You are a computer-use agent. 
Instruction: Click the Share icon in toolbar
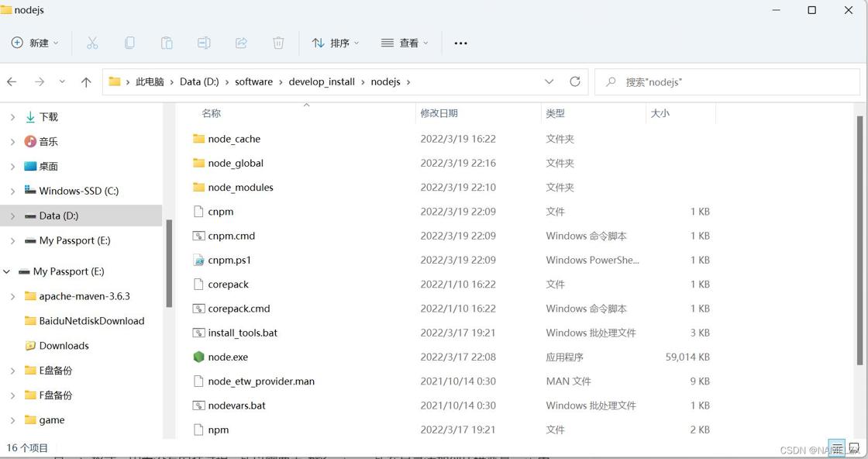coord(241,43)
